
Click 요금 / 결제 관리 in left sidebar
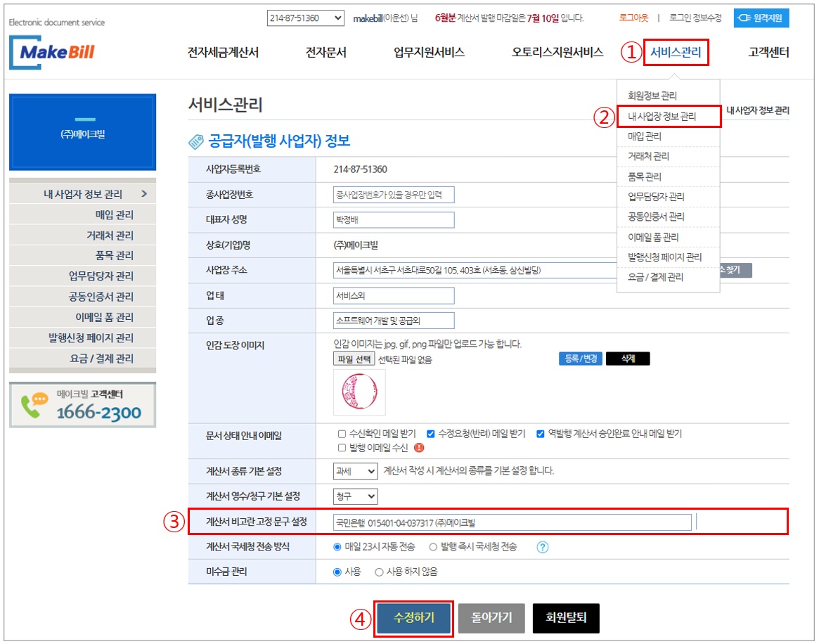[x=82, y=359]
